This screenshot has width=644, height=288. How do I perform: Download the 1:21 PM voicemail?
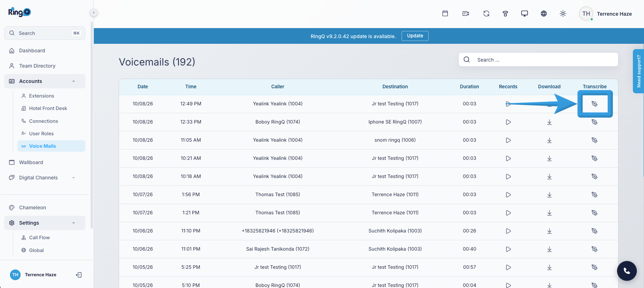tap(549, 213)
